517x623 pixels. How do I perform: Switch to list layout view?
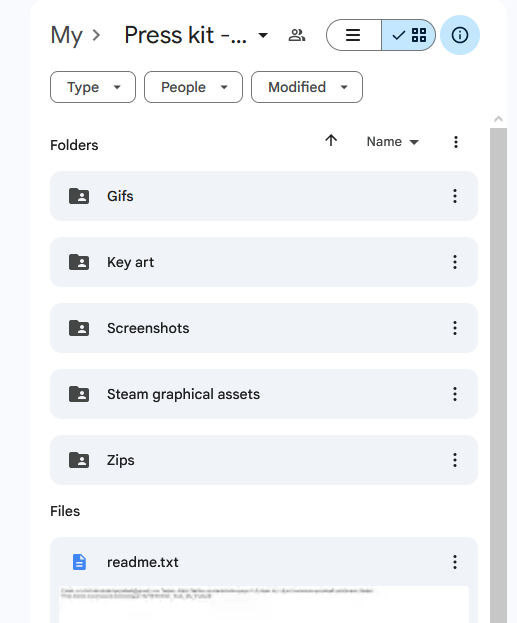tap(354, 35)
